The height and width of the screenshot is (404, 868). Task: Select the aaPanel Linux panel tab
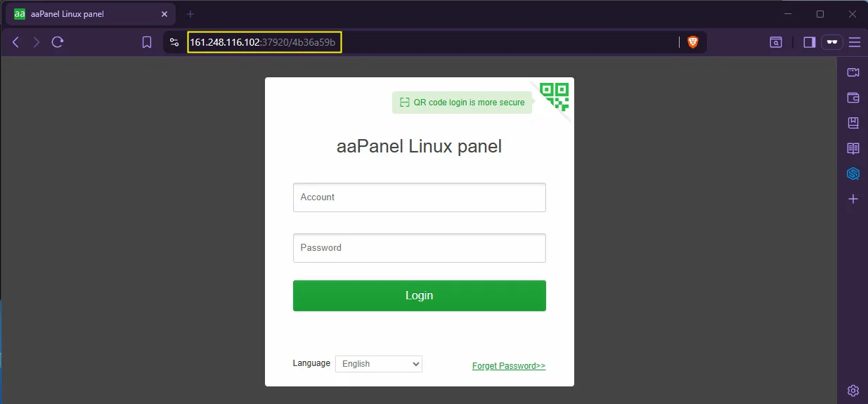(90, 14)
